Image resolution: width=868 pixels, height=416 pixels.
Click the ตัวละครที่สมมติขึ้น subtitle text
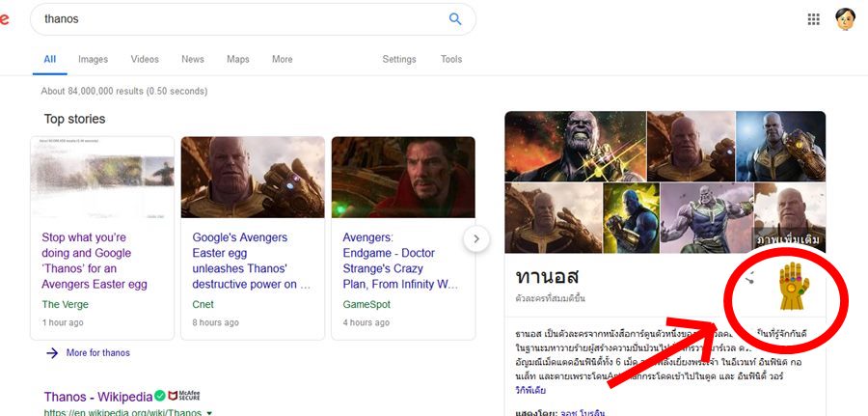click(x=551, y=298)
